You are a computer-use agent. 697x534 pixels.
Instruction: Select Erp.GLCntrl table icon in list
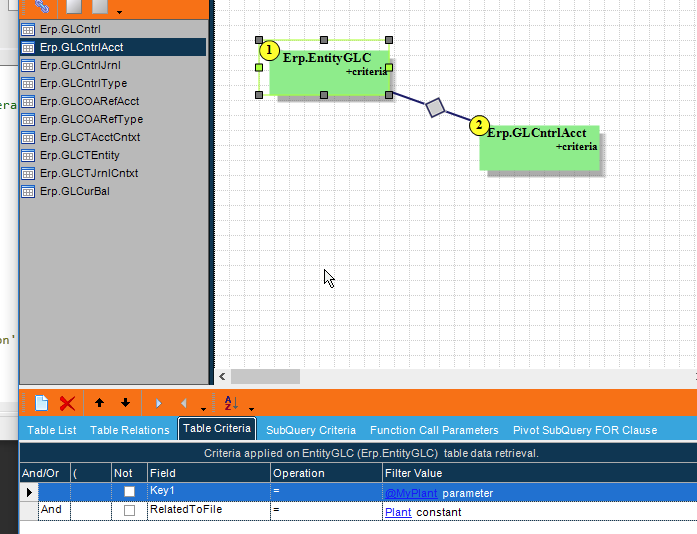(x=28, y=29)
